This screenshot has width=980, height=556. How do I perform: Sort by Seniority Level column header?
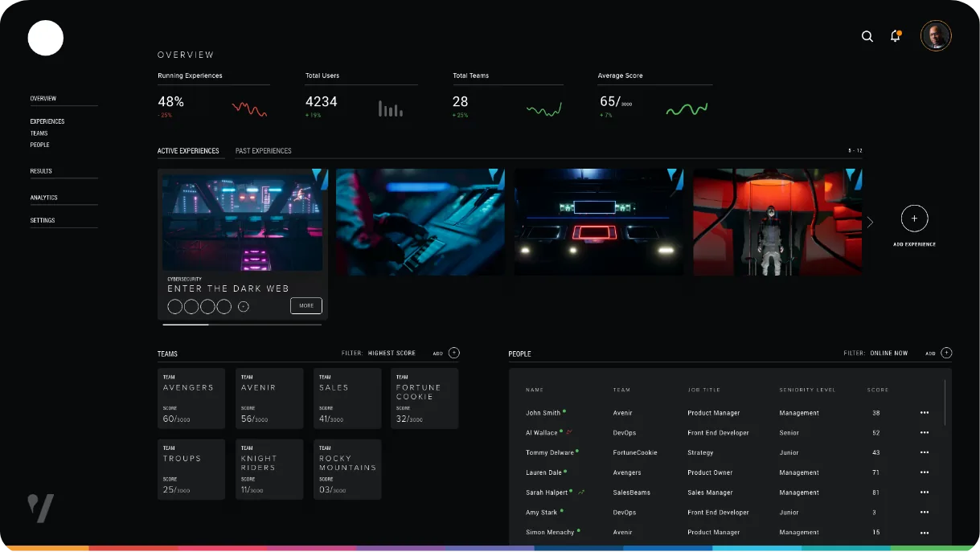pos(807,390)
